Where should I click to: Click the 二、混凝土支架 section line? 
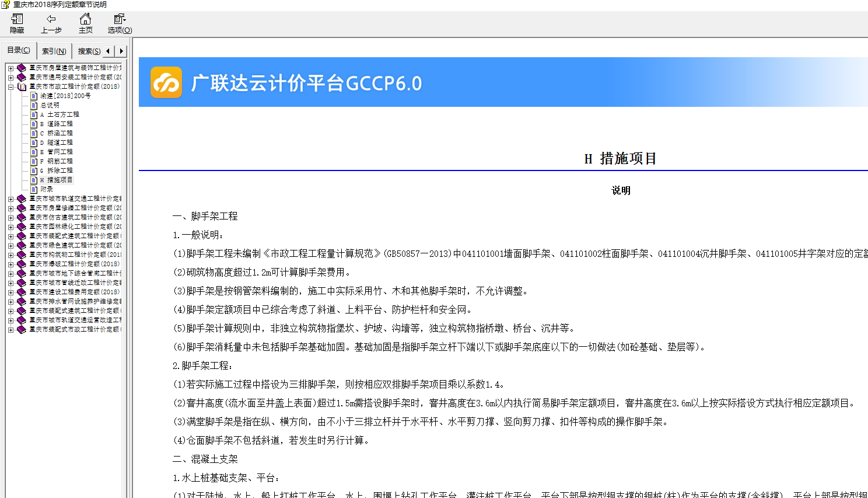(205, 459)
